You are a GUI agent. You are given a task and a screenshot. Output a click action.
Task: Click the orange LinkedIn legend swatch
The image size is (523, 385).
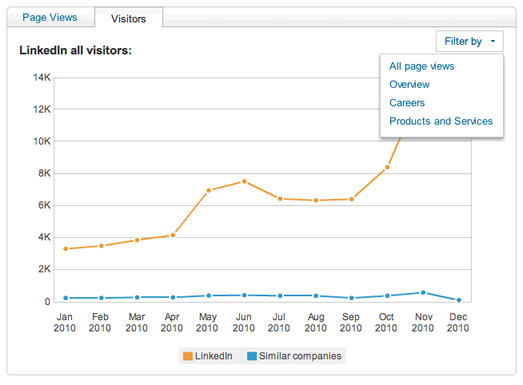(188, 356)
